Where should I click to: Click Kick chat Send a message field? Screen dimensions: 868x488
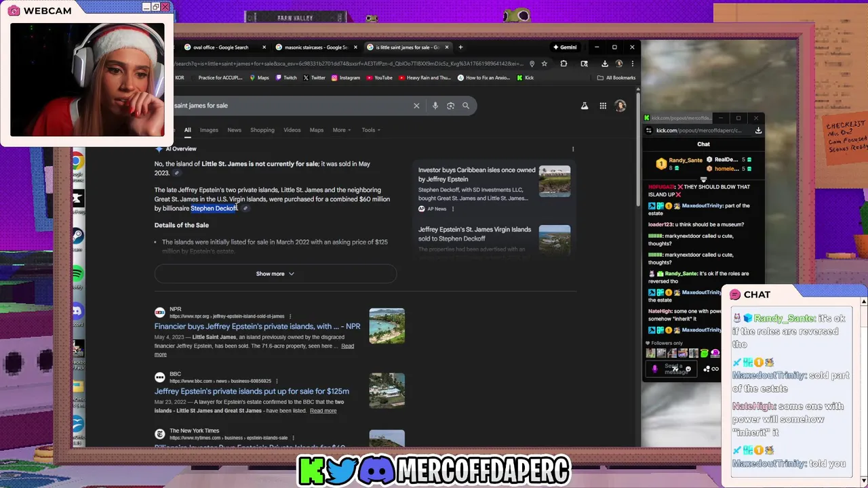[x=671, y=369]
